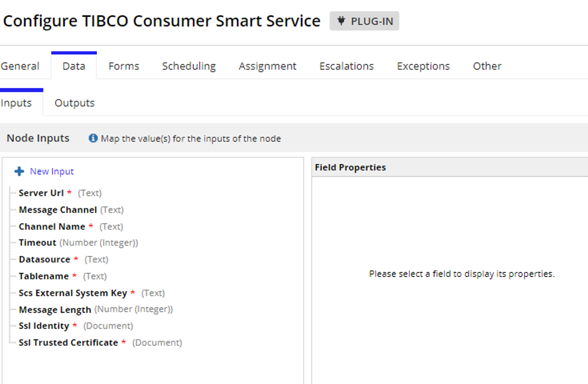Switch to the Forms tab
The width and height of the screenshot is (588, 384).
click(124, 66)
